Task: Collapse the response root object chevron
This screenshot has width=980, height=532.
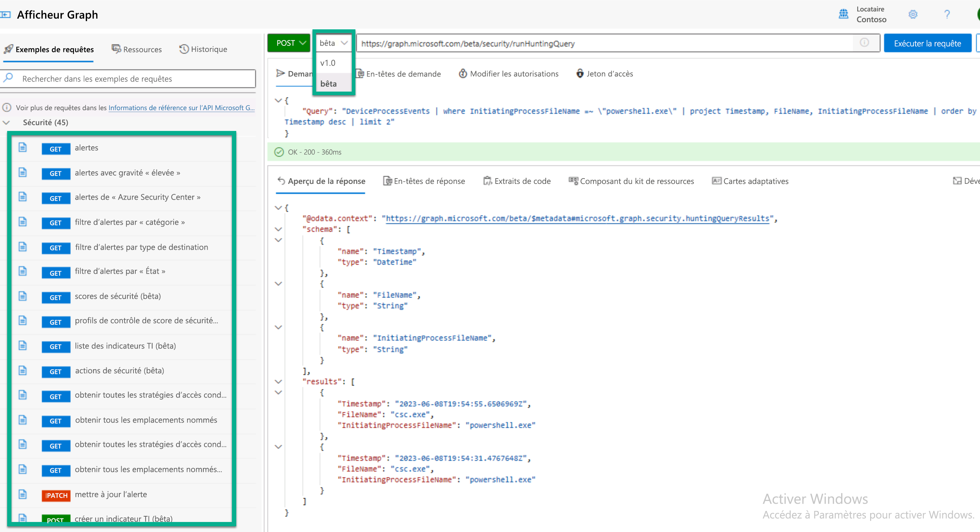Action: (x=278, y=208)
